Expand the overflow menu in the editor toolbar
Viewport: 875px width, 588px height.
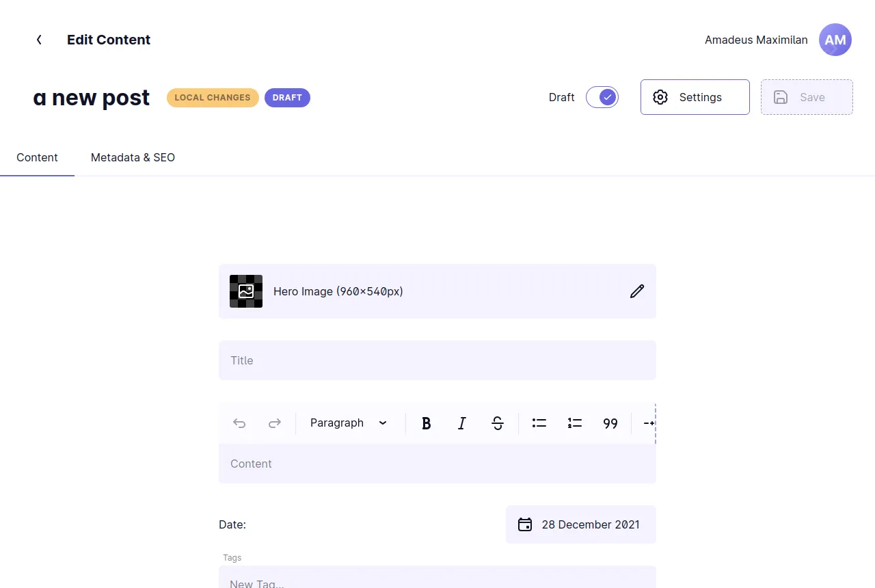pos(647,423)
